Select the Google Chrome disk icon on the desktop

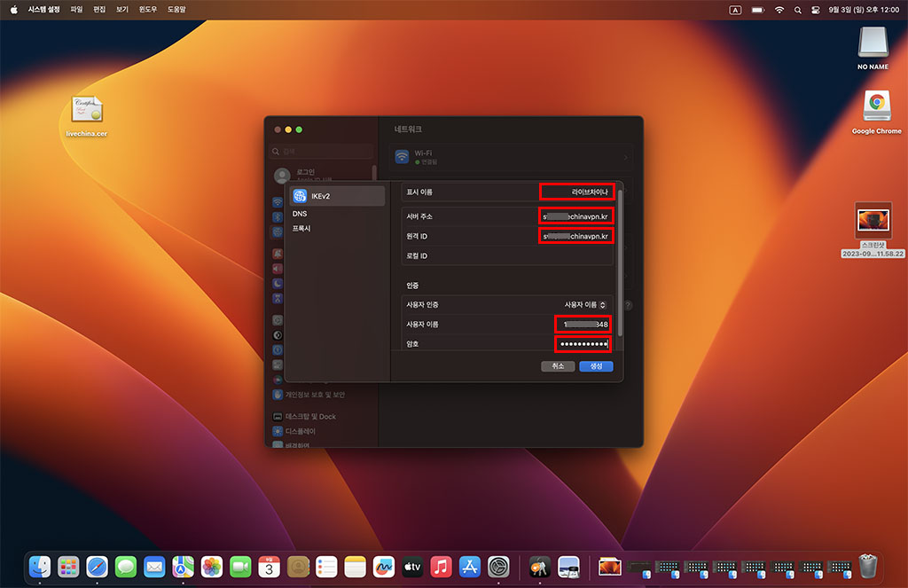point(877,113)
